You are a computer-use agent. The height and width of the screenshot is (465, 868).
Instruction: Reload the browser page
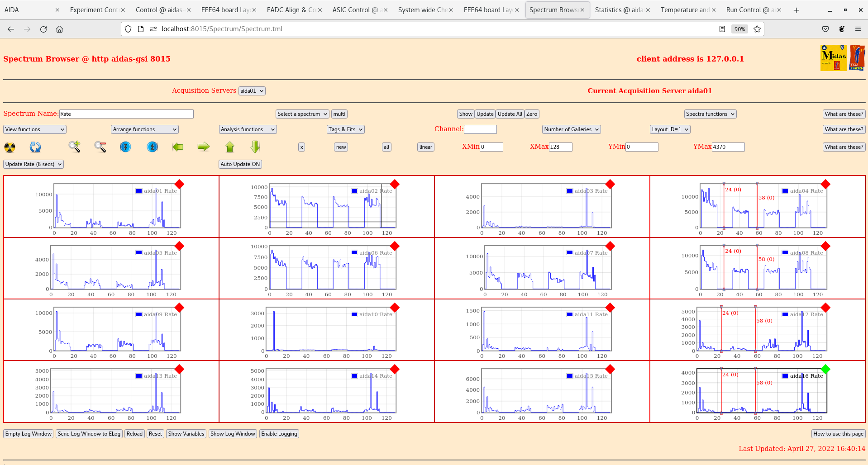(x=43, y=29)
